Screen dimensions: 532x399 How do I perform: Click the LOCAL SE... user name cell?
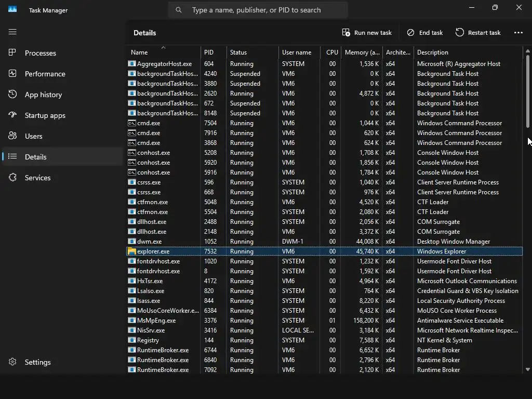coord(298,330)
